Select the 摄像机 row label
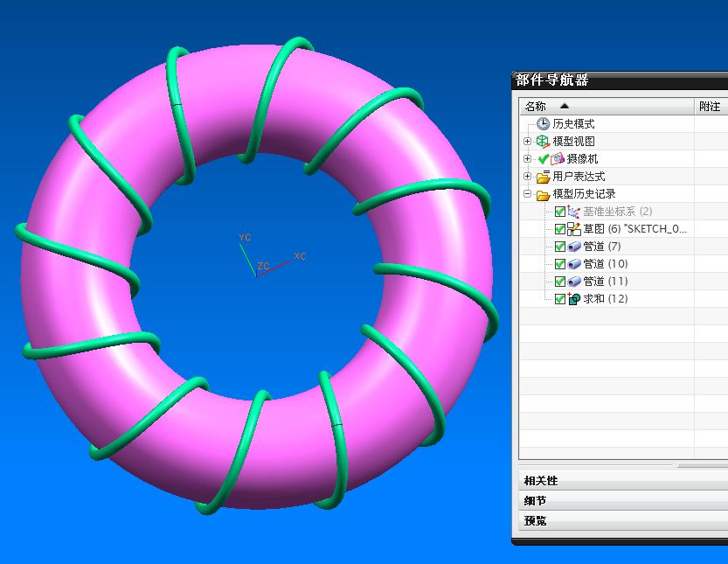This screenshot has width=728, height=564. [582, 159]
